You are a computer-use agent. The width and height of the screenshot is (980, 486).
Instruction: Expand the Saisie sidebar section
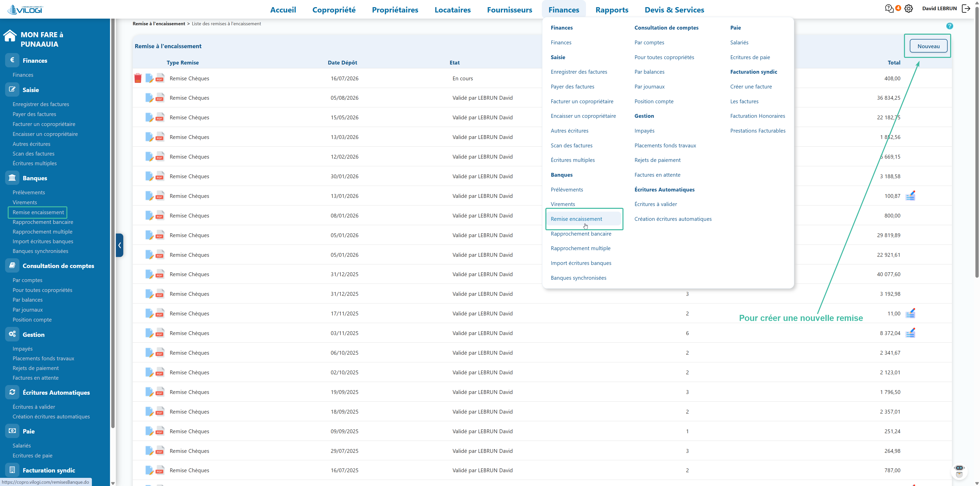tap(30, 90)
